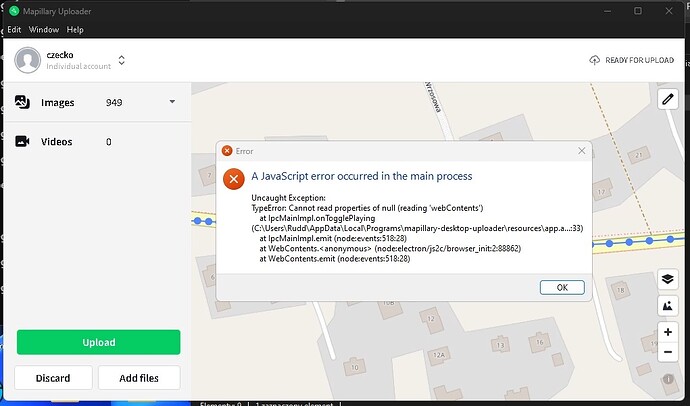Click the Images gallery icon
The image size is (690, 406).
pyautogui.click(x=22, y=102)
